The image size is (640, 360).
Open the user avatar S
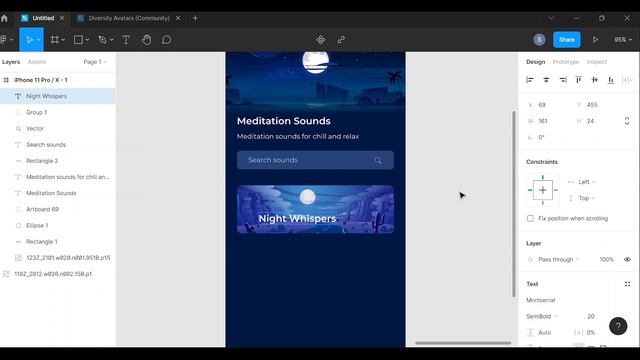[539, 40]
